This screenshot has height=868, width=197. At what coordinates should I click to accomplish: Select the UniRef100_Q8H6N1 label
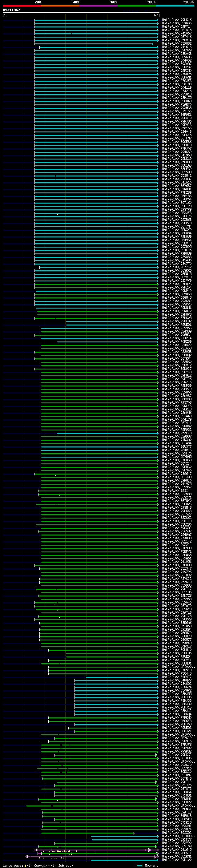pyautogui.click(x=177, y=78)
